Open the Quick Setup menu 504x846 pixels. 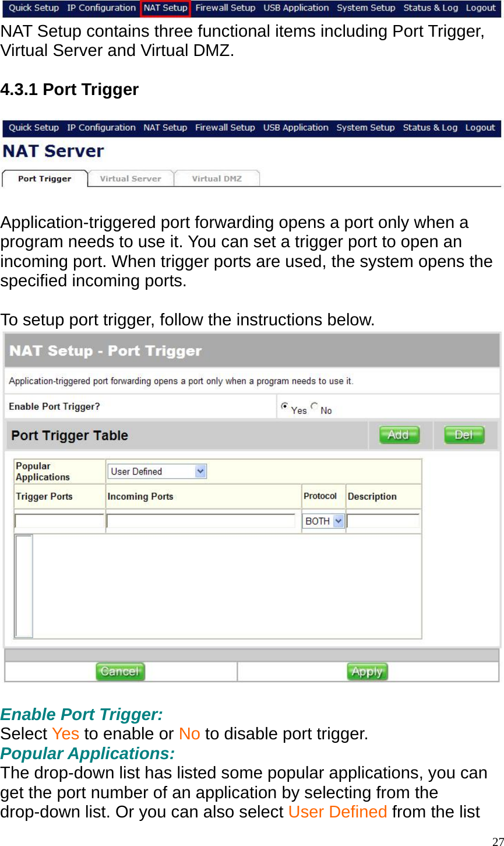[x=33, y=8]
